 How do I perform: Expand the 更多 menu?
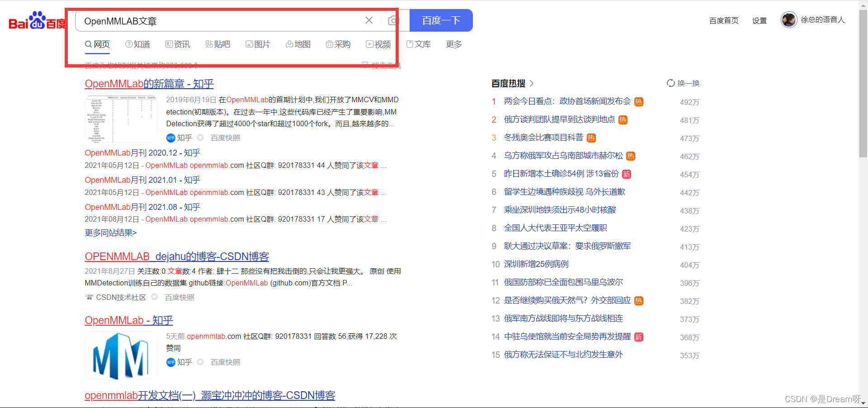tap(454, 44)
